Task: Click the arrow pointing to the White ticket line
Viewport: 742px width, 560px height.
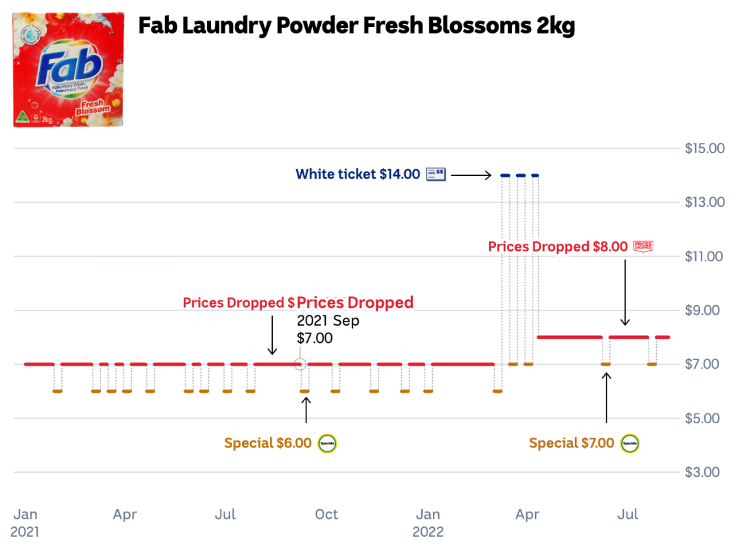Action: click(471, 175)
